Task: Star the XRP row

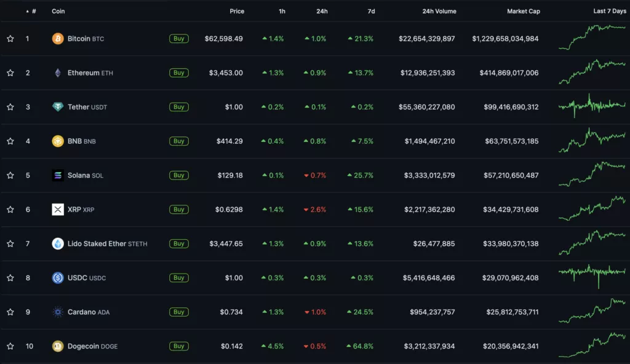Action: [10, 209]
